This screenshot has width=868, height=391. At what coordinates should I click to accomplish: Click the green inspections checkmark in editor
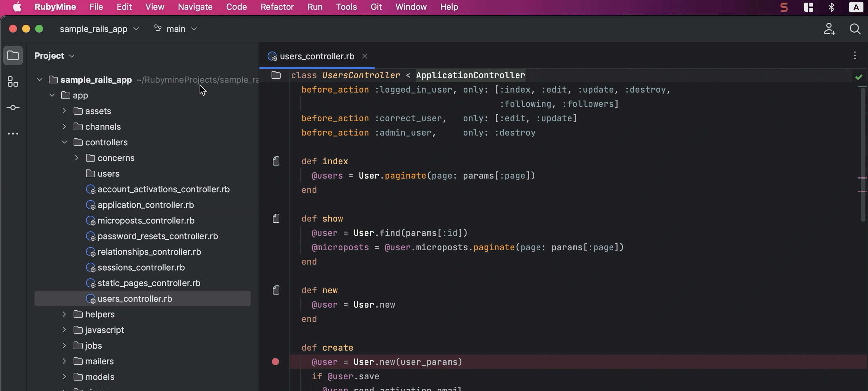pyautogui.click(x=859, y=77)
